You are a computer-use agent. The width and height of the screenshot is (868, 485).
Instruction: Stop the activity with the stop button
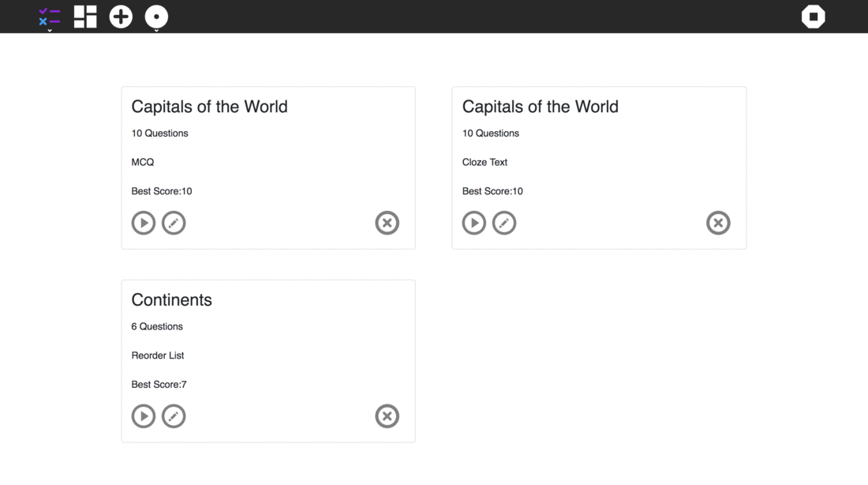pos(814,17)
